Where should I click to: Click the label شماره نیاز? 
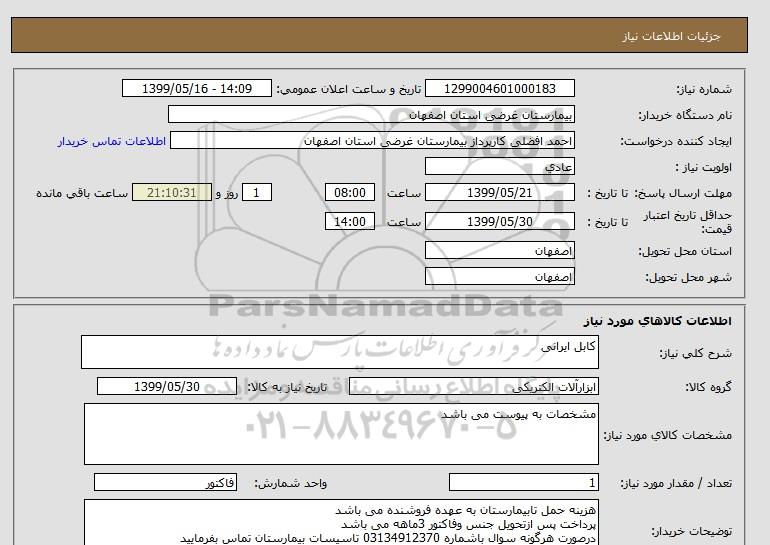[704, 89]
